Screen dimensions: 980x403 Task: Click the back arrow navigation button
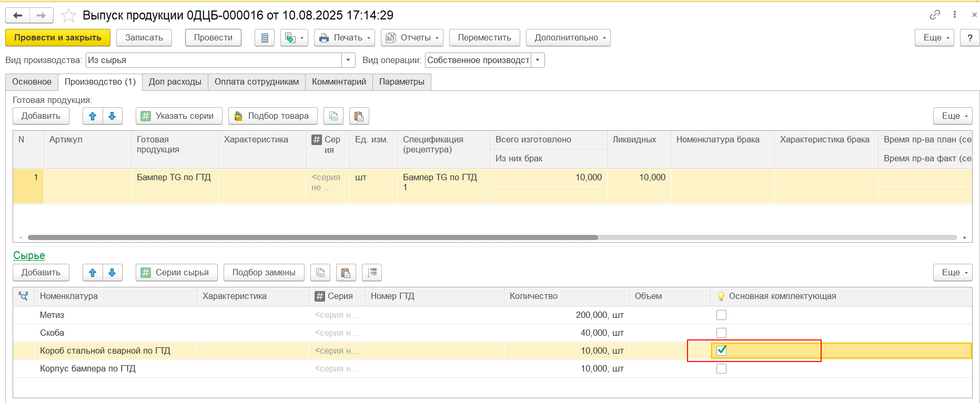click(x=17, y=16)
